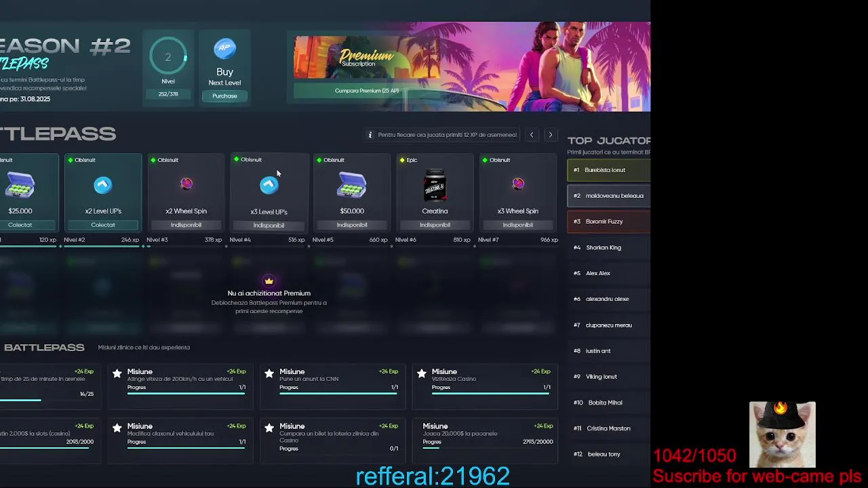
Task: Click the x2 Wheel Spin icon
Action: tap(186, 184)
